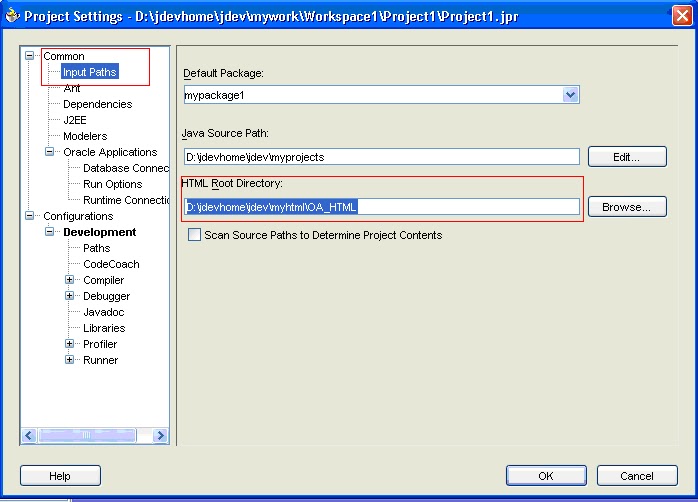Enable Scan Source Paths checkbox
The width and height of the screenshot is (698, 502).
coord(194,235)
